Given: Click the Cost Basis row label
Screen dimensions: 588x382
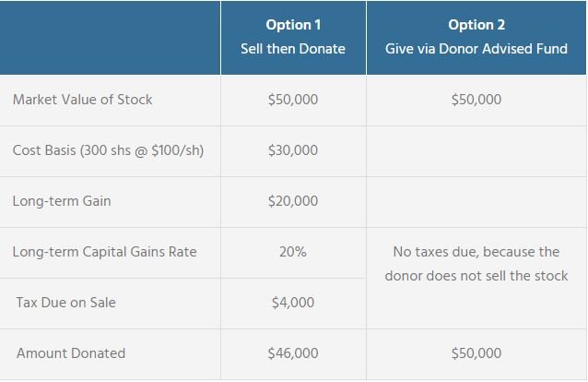Looking at the screenshot, I should tap(108, 150).
